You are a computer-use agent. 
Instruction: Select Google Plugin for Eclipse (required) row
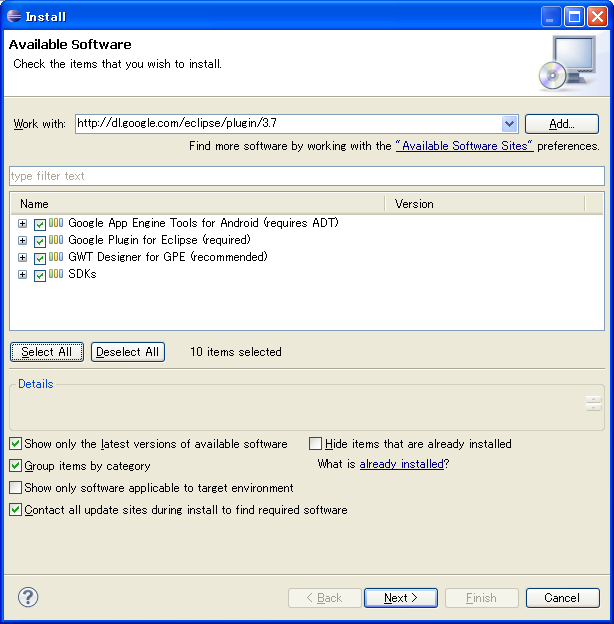click(x=160, y=240)
